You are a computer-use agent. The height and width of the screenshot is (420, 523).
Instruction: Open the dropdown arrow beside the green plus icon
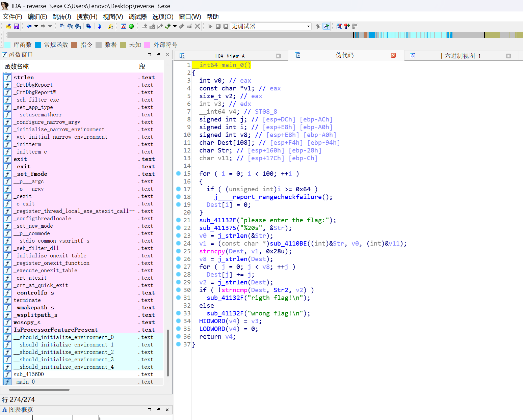[175, 26]
